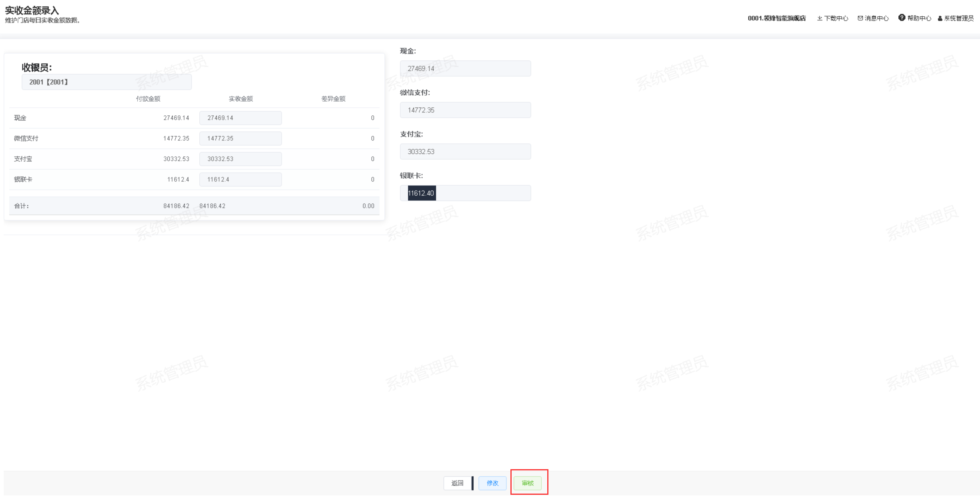Open the 消息中心 link
980x496 pixels.
[x=876, y=18]
